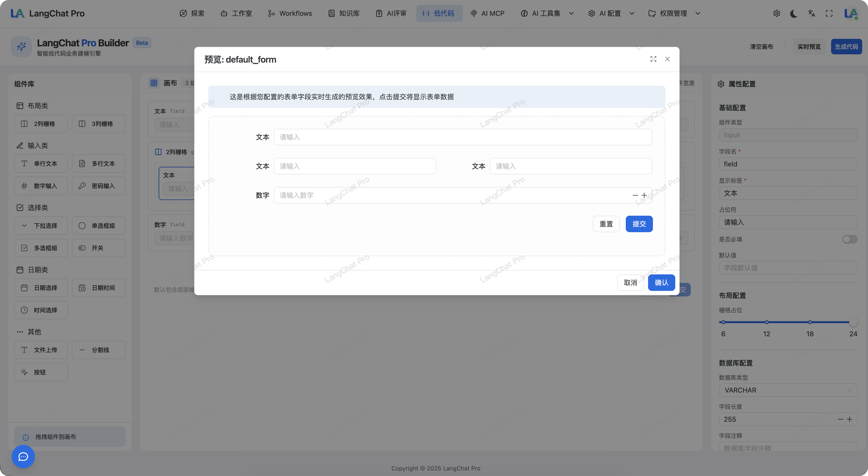Expand the 权限管理 menu

coord(674,14)
